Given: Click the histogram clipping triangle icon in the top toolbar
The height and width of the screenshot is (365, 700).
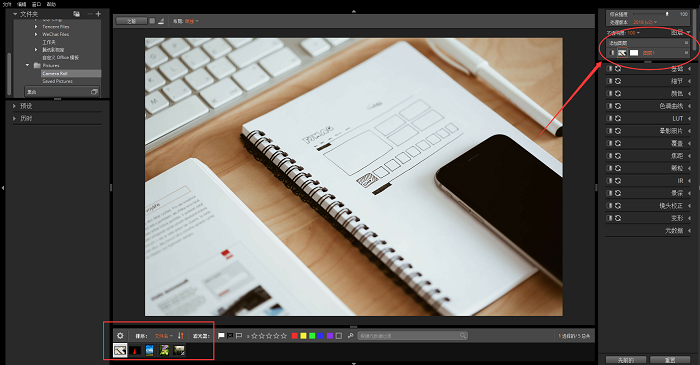Looking at the screenshot, I should click(161, 21).
